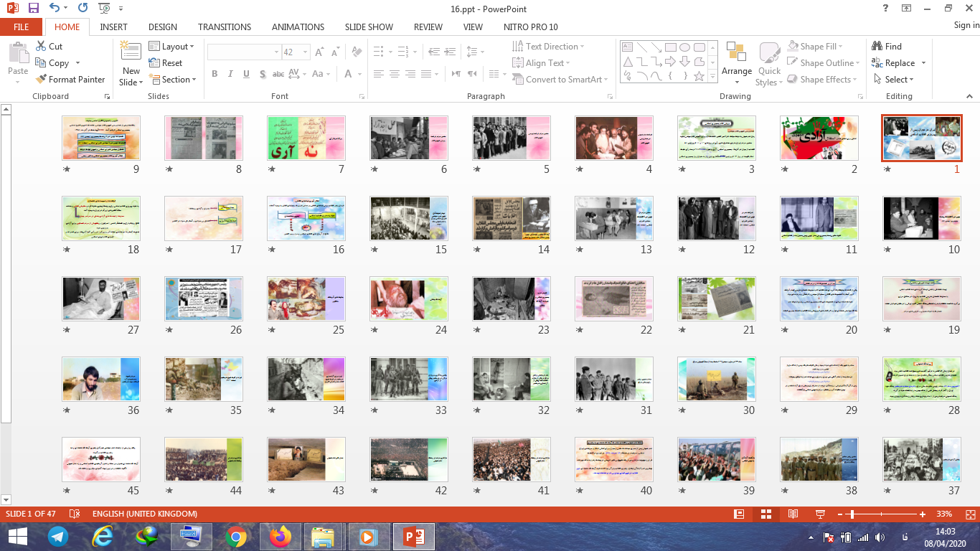Click the Quick Styles icon
Screen dimensions: 980x551
pyautogui.click(x=769, y=52)
